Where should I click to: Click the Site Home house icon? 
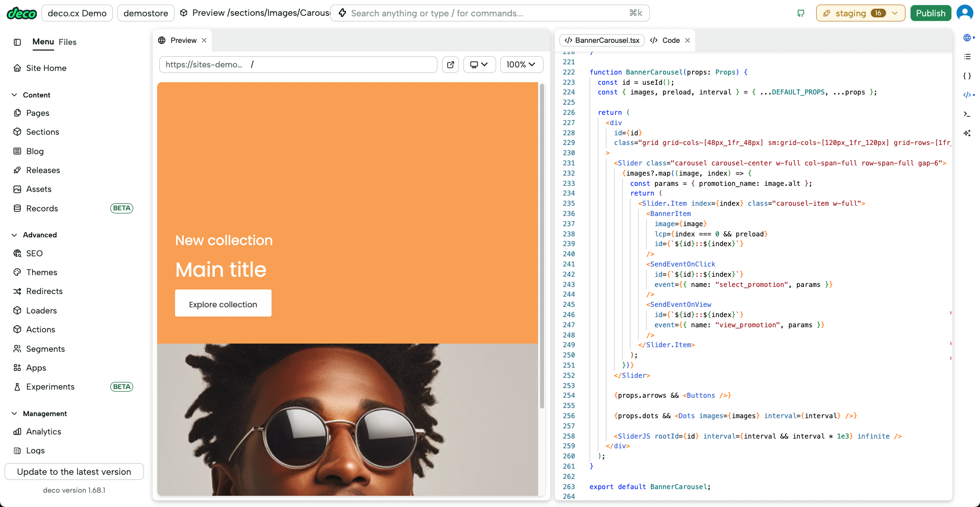coord(17,68)
